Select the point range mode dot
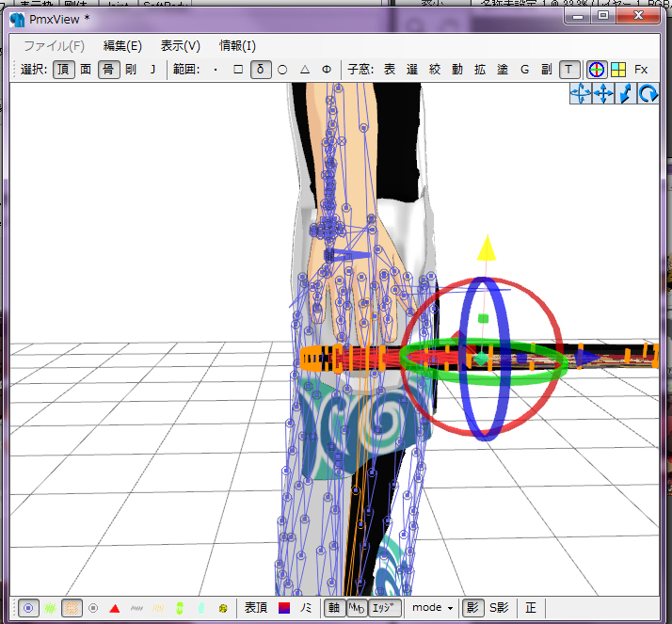672x624 pixels. coord(216,70)
